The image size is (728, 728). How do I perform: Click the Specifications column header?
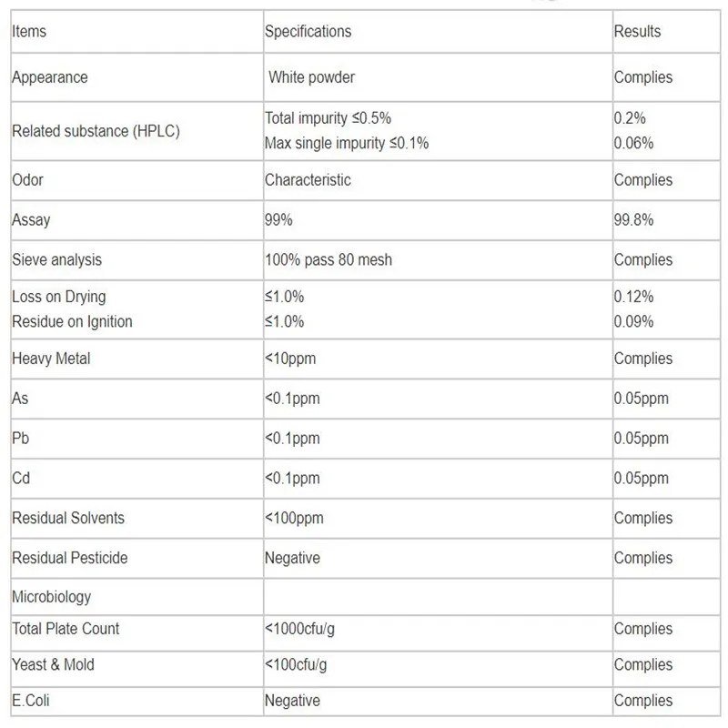click(308, 32)
